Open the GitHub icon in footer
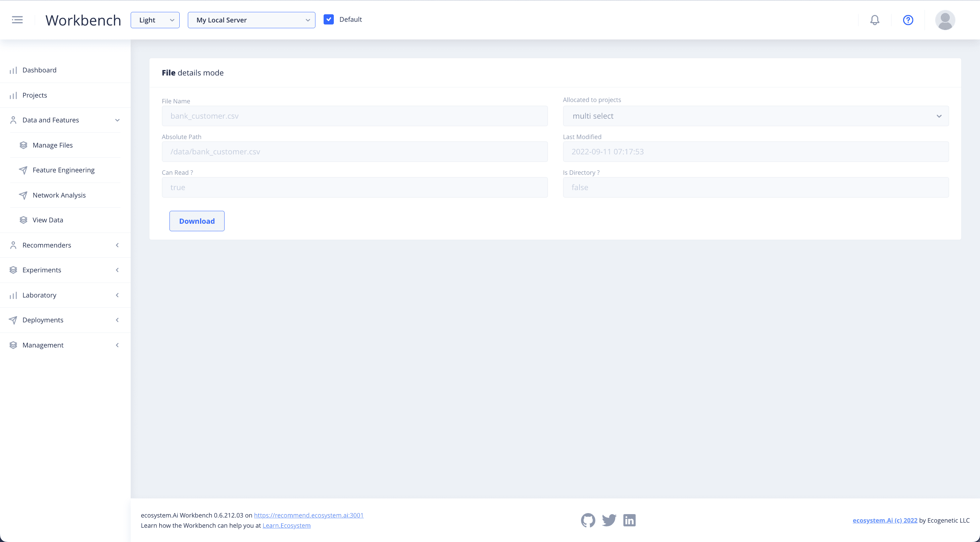The width and height of the screenshot is (980, 542). (x=588, y=520)
